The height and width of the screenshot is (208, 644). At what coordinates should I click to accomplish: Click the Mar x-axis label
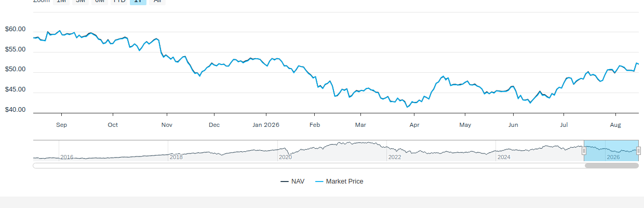click(x=360, y=125)
